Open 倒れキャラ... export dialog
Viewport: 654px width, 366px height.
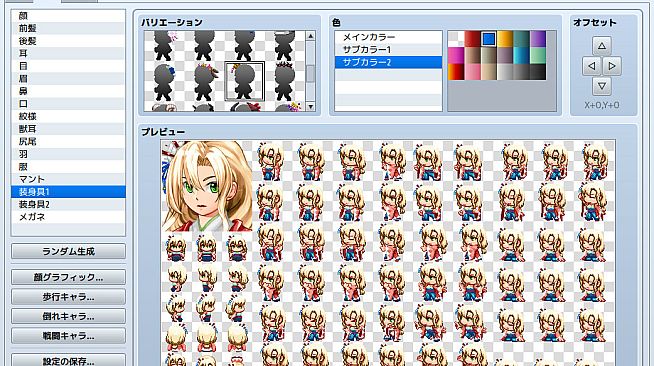(68, 316)
